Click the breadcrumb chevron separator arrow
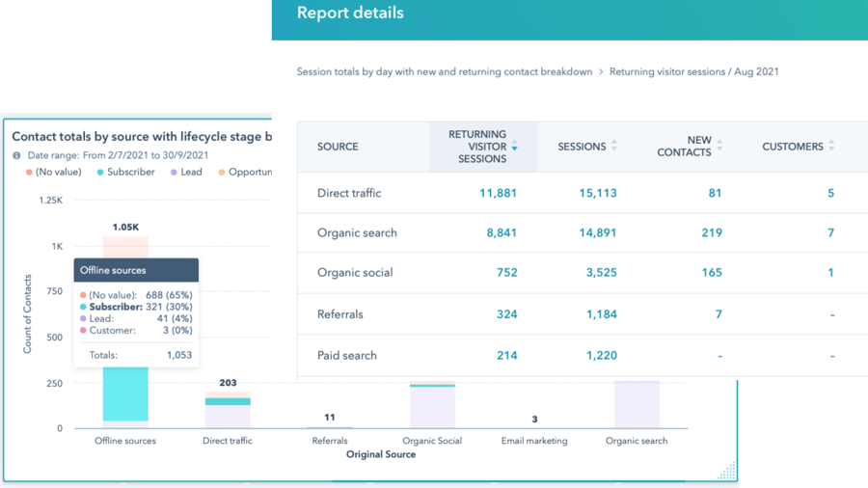This screenshot has height=488, width=868. pyautogui.click(x=601, y=72)
